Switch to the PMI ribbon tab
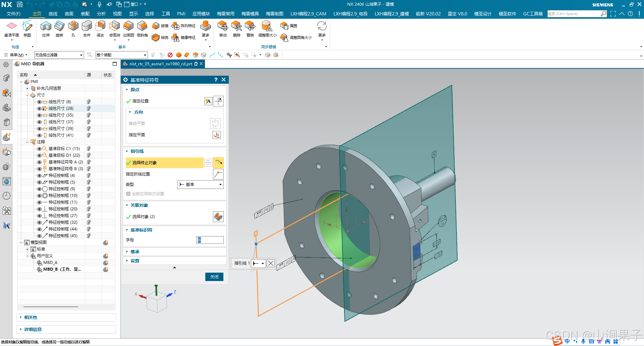The height and width of the screenshot is (346, 644). (181, 14)
